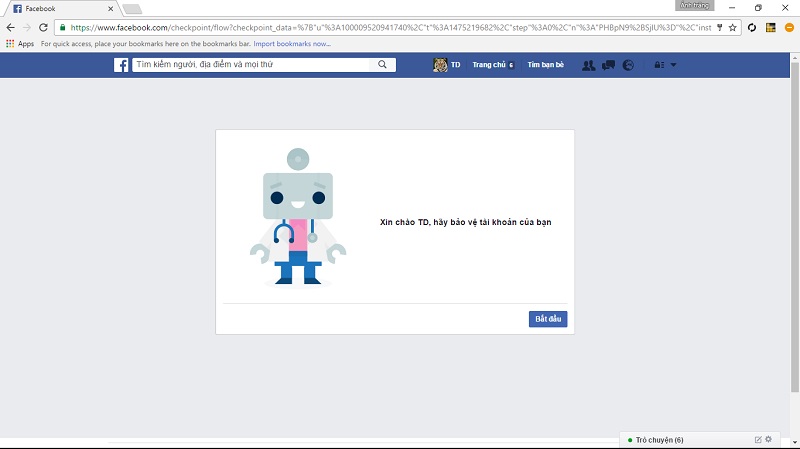Click the circular sync extension icon
The width and height of the screenshot is (800, 449).
point(752,28)
